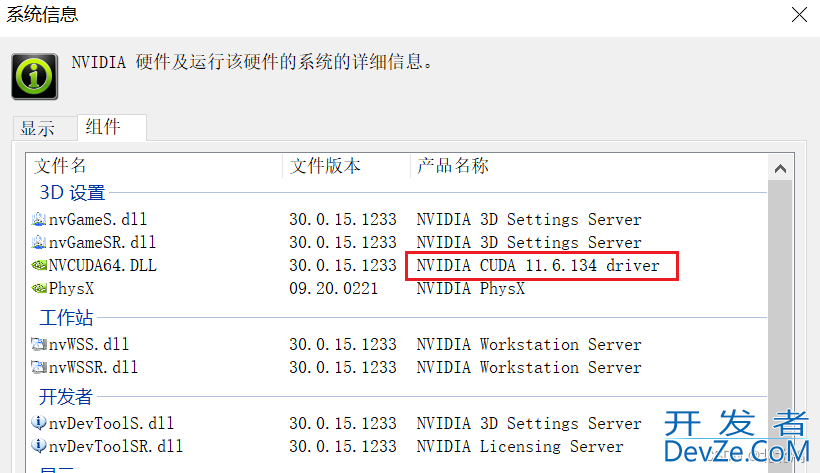
Task: Select the nvDevToolS.dll file name
Action: (x=111, y=423)
